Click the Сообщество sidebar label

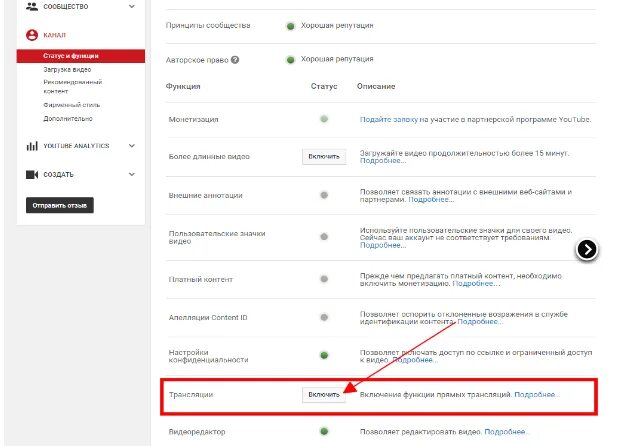pyautogui.click(x=66, y=6)
